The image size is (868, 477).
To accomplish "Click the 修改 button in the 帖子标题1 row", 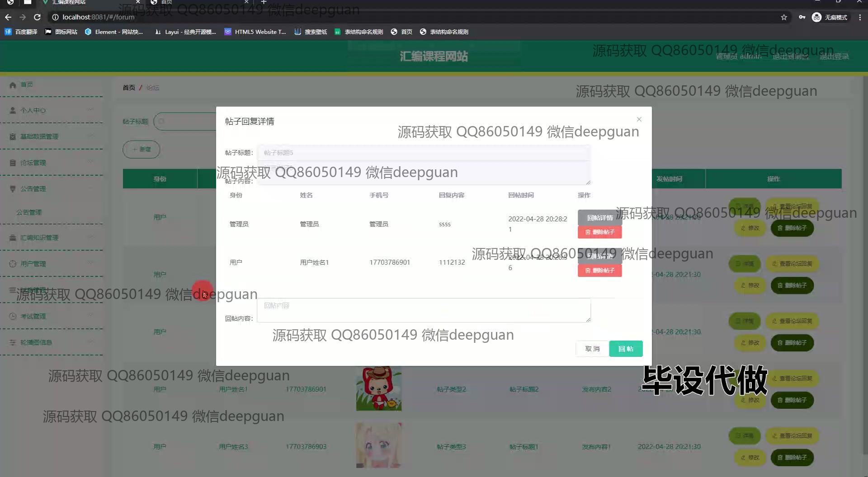I will pos(750,458).
